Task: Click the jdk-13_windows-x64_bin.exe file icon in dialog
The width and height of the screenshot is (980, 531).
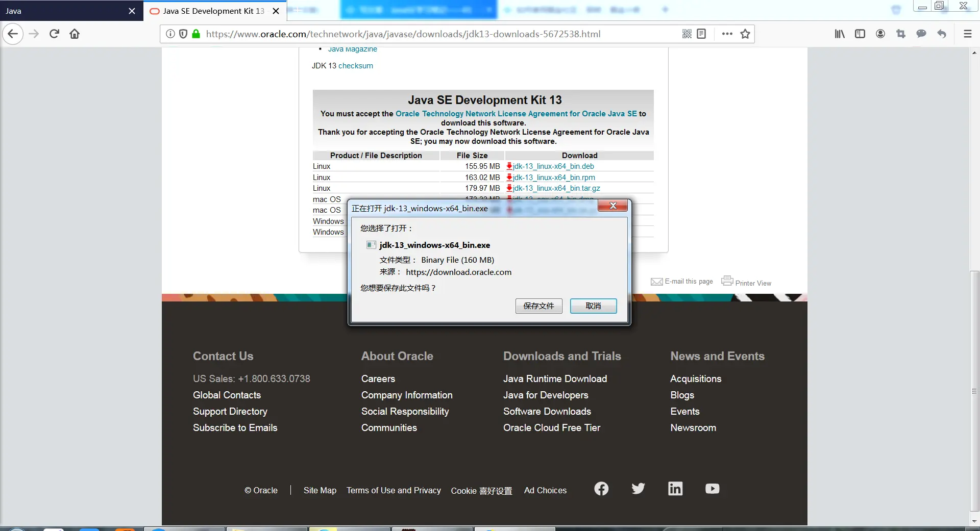Action: [371, 245]
